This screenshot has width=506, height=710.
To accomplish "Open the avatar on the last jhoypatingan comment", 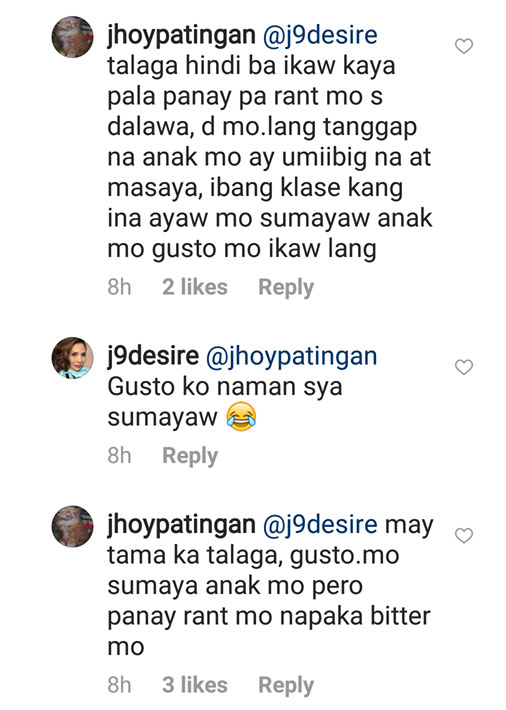I will (72, 526).
